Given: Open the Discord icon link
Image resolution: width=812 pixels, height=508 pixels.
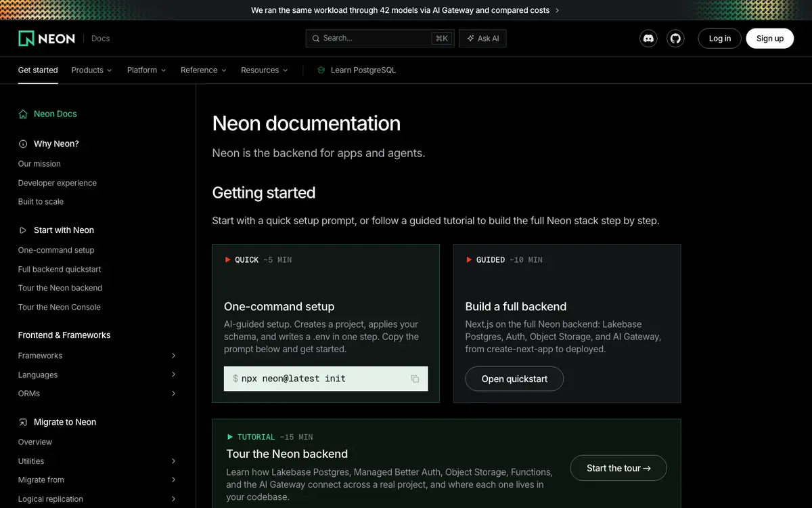Looking at the screenshot, I should pos(648,39).
